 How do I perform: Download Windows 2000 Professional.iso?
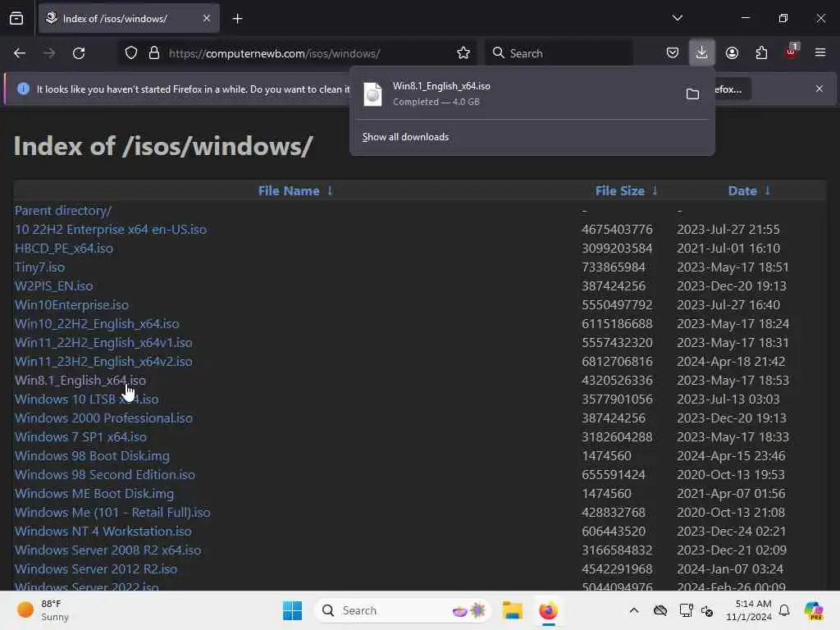point(103,418)
